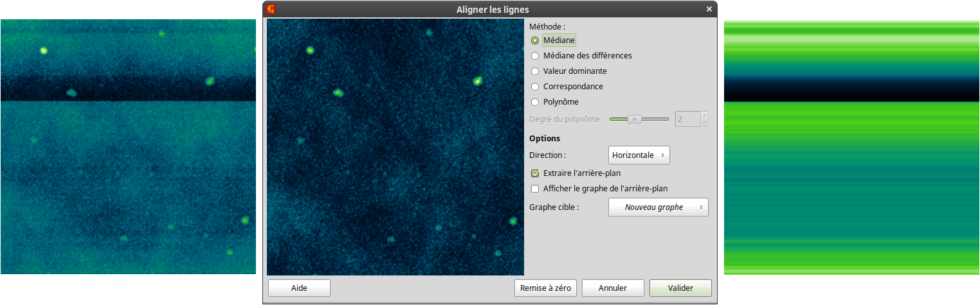Pick the Correspondance method option

click(x=535, y=87)
